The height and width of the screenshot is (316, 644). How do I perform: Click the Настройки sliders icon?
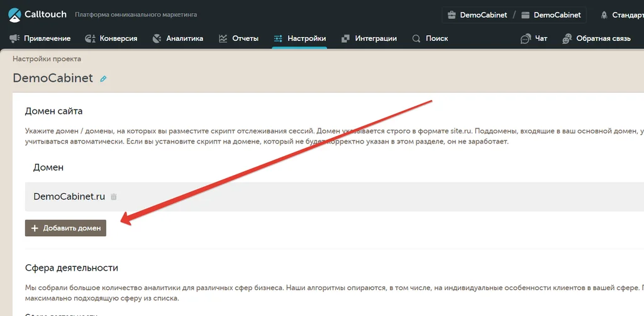278,38
